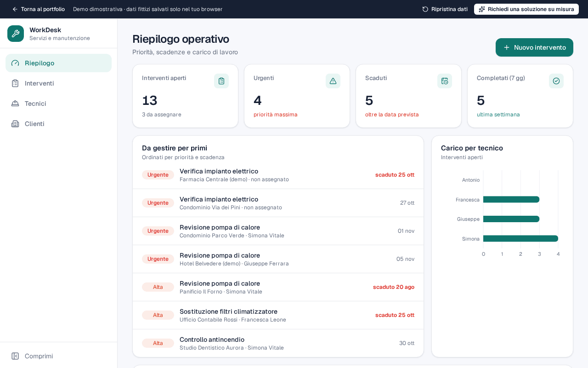Select Controllo antincendio row

[278, 343]
